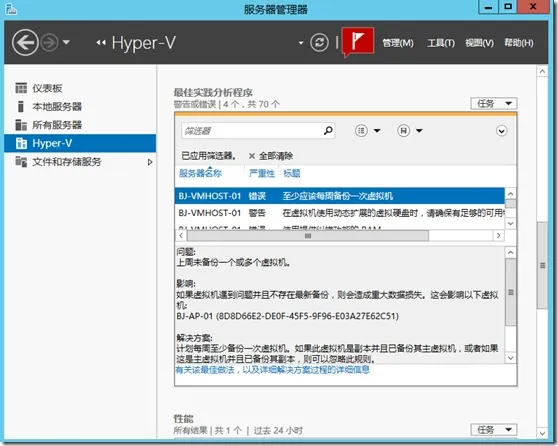
Task: Expand the filter panel chevron circle
Action: (x=501, y=131)
